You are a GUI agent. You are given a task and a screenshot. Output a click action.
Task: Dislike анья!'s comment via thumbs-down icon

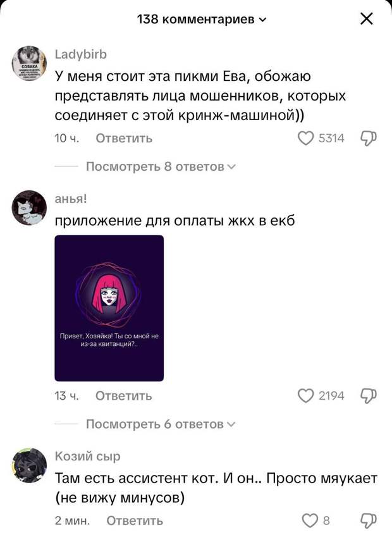[369, 396]
